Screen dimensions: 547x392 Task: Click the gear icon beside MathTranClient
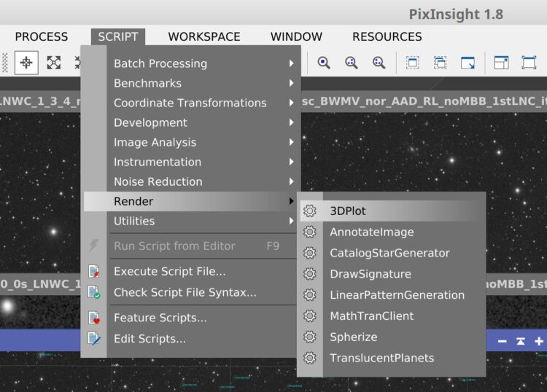309,316
